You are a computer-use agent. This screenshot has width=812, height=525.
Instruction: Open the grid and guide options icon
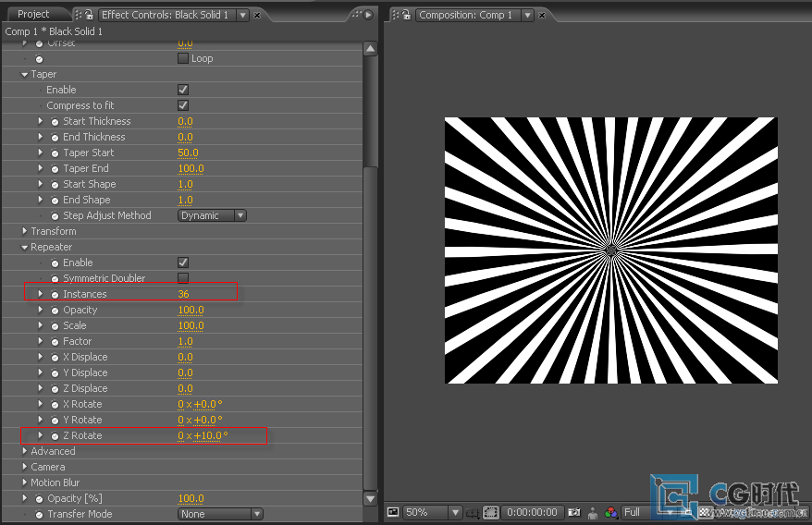point(473,513)
